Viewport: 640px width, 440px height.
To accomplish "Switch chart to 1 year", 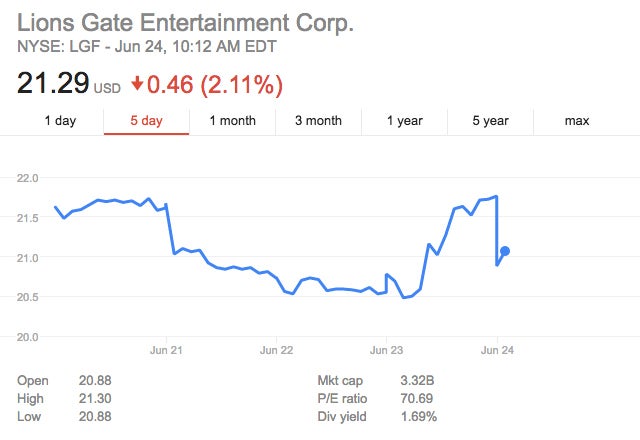I will [404, 121].
